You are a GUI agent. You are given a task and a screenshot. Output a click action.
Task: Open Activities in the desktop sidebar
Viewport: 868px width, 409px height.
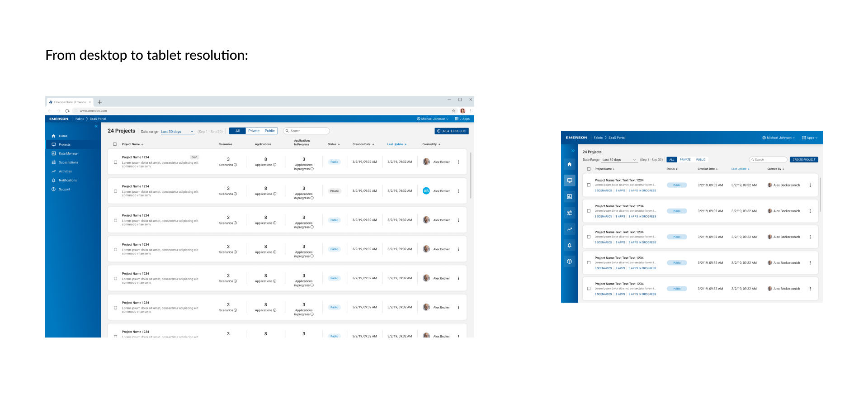(65, 171)
